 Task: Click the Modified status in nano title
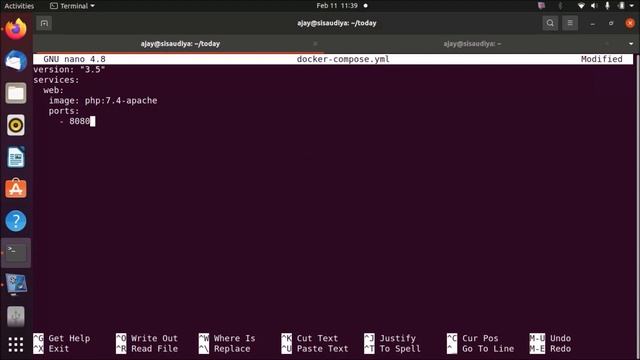[x=602, y=59]
